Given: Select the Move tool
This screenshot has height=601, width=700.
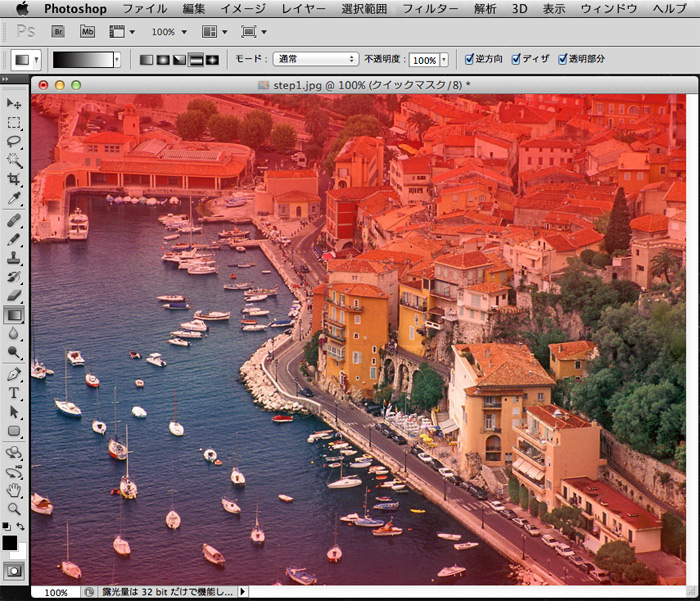Looking at the screenshot, I should pos(14,104).
